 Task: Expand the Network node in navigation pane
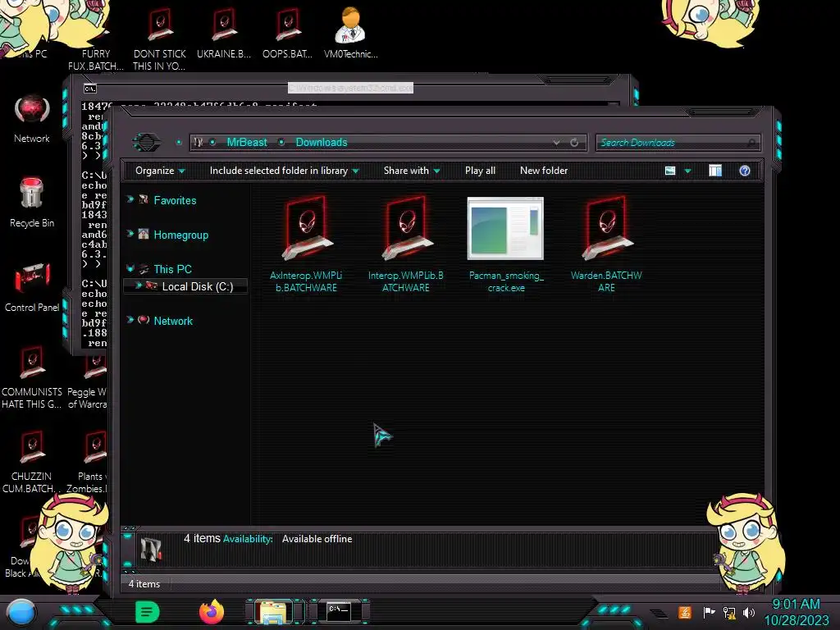[x=130, y=320]
